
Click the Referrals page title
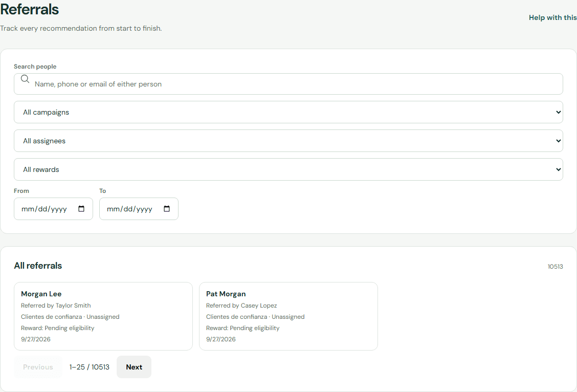point(30,10)
